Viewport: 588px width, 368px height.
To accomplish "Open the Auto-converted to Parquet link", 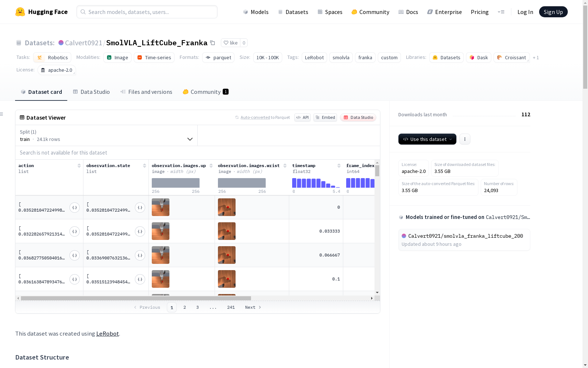I will coord(262,117).
